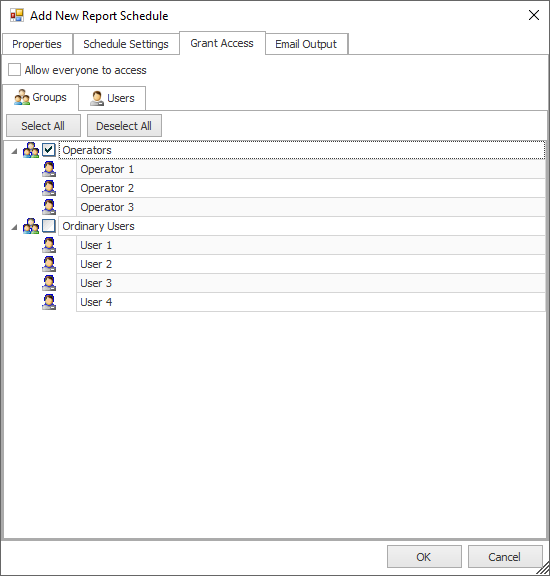Click the user icon beside User 4

[49, 302]
